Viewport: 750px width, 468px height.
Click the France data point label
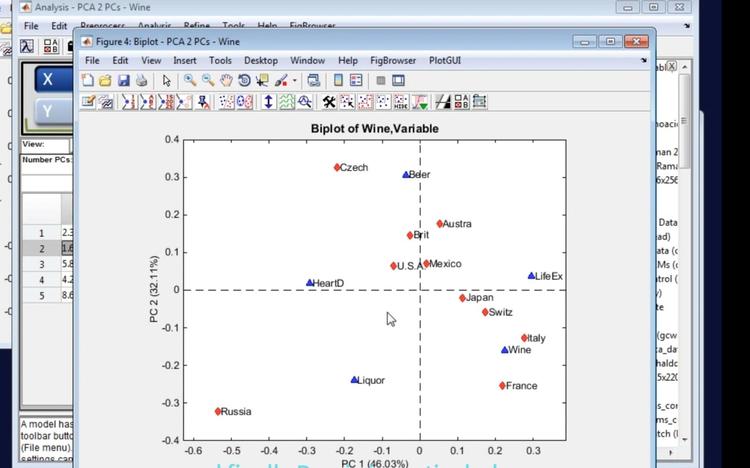coord(521,386)
